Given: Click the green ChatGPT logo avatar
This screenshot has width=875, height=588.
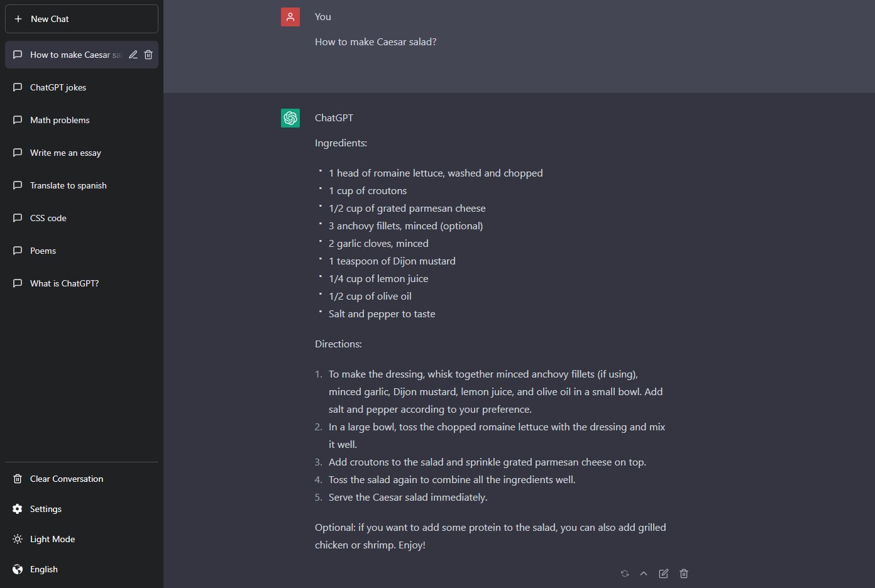Looking at the screenshot, I should (290, 117).
